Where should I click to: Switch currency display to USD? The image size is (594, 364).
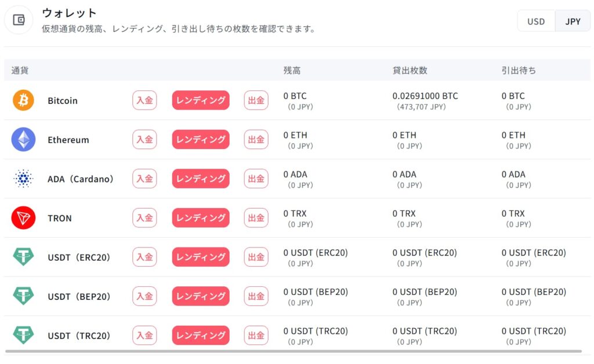[x=536, y=21]
